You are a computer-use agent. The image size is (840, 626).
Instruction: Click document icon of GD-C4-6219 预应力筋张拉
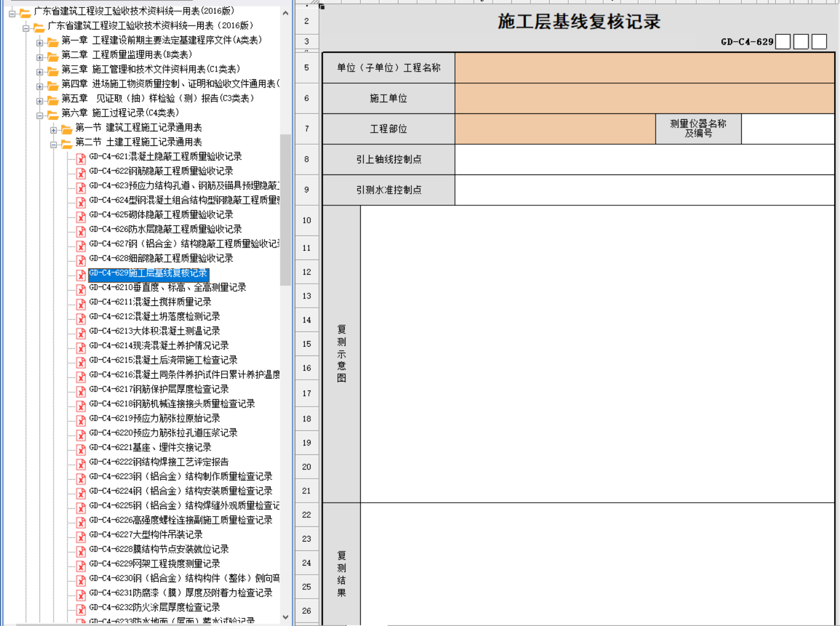tap(81, 420)
